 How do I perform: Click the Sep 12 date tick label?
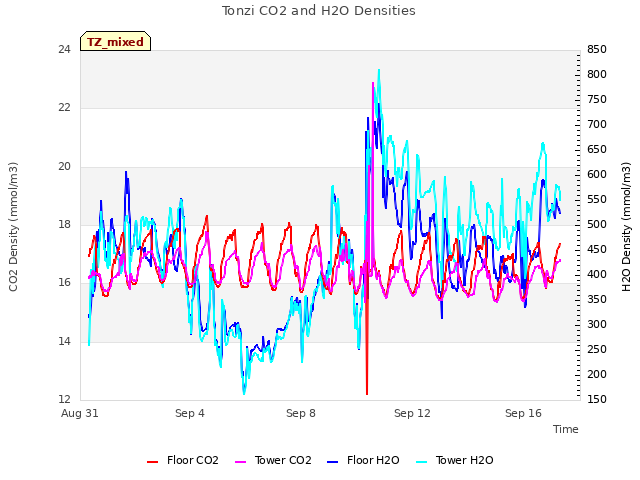[412, 413]
